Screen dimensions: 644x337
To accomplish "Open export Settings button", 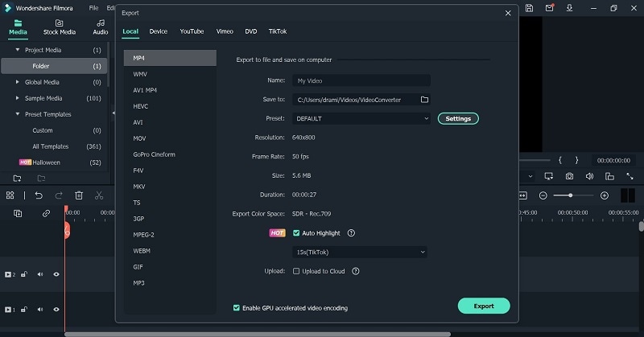I will (x=458, y=118).
